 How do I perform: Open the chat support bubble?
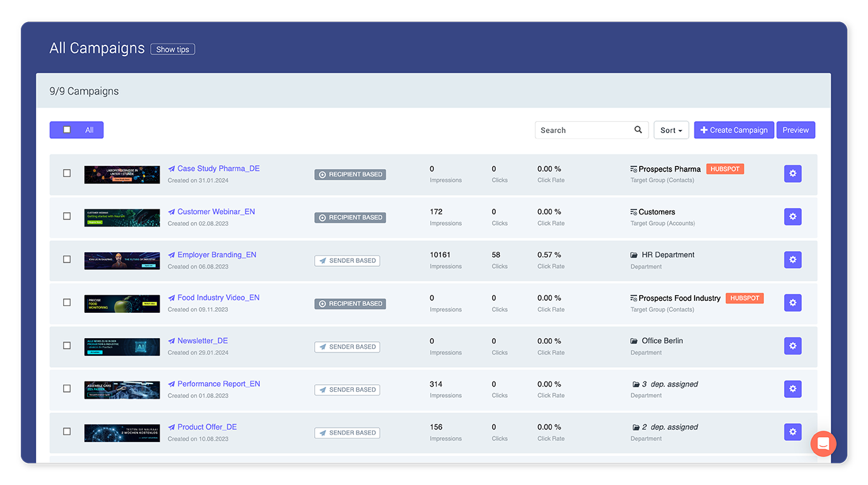pos(823,443)
